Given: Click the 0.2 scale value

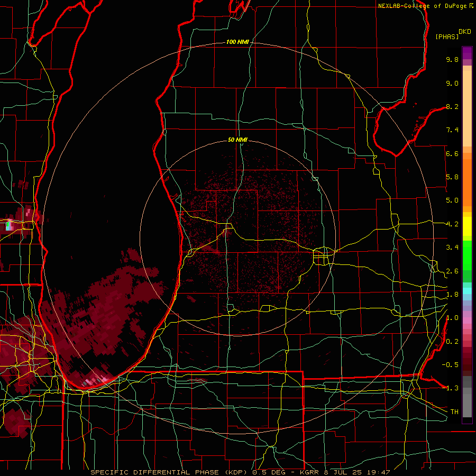Looking at the screenshot, I should point(452,342).
